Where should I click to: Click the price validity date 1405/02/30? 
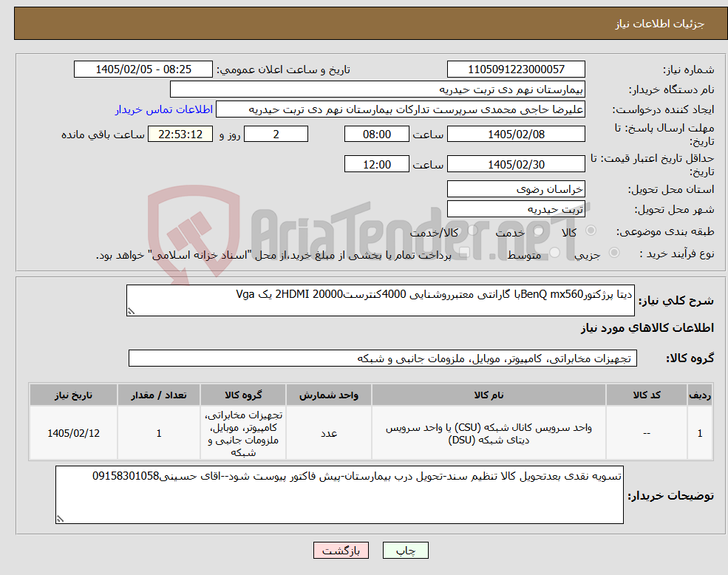516,164
